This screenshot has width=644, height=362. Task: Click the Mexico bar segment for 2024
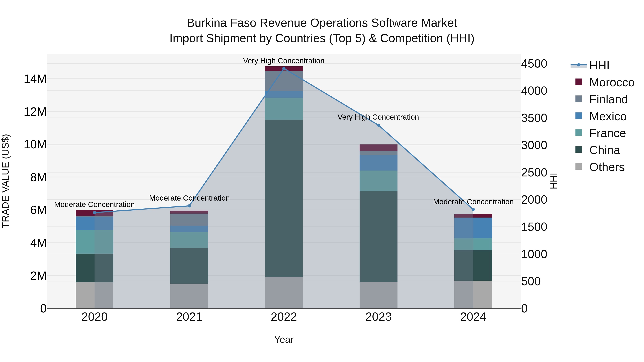473,228
